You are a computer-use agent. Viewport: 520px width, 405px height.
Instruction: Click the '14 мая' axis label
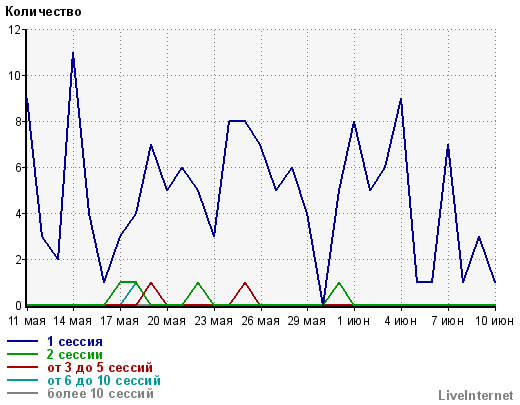pyautogui.click(x=73, y=321)
